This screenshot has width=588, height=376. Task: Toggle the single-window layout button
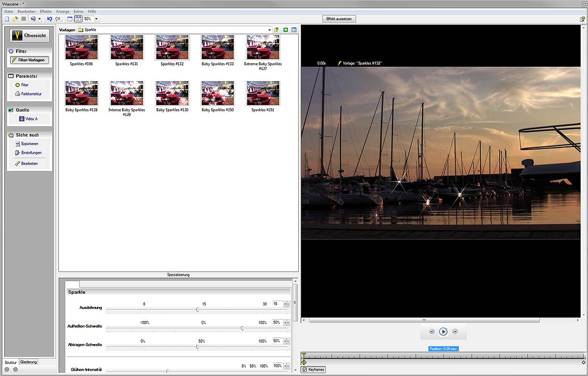click(70, 19)
